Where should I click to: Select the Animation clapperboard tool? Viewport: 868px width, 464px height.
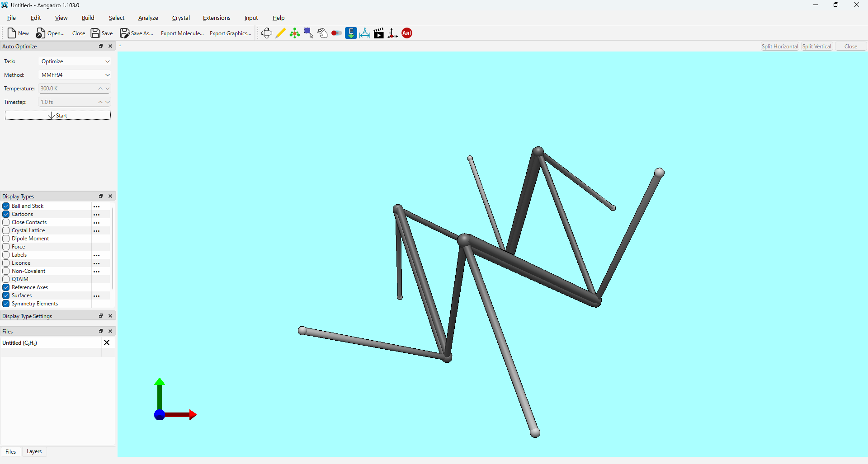pyautogui.click(x=379, y=33)
